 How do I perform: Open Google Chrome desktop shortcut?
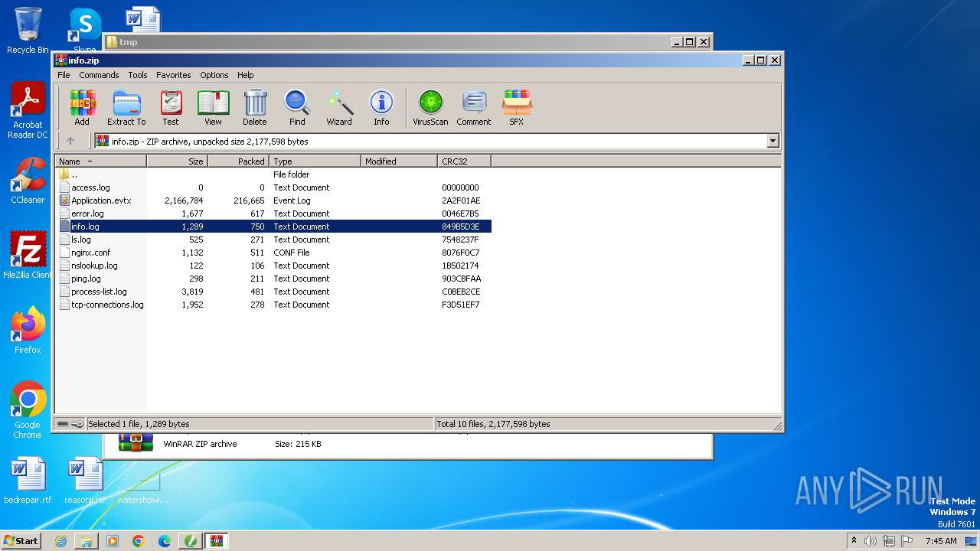click(x=28, y=410)
